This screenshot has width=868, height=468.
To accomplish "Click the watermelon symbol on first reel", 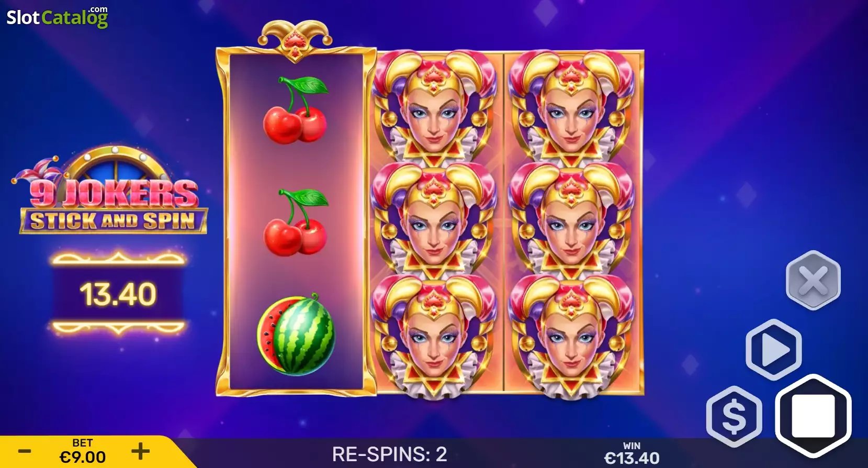I will [296, 334].
